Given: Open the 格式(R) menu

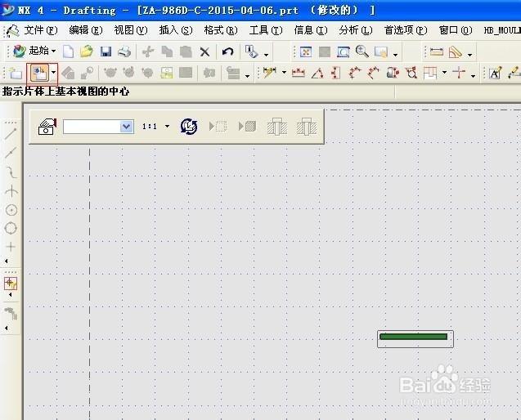Looking at the screenshot, I should tap(221, 30).
